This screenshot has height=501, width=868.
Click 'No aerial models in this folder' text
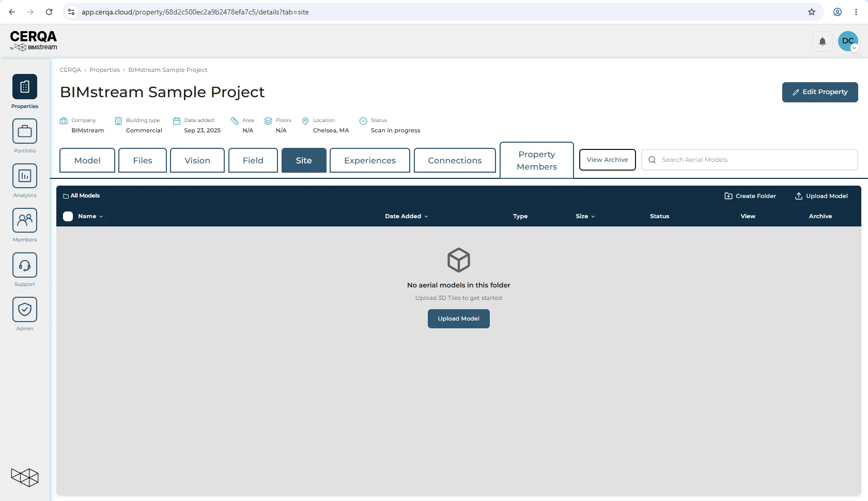[459, 285]
